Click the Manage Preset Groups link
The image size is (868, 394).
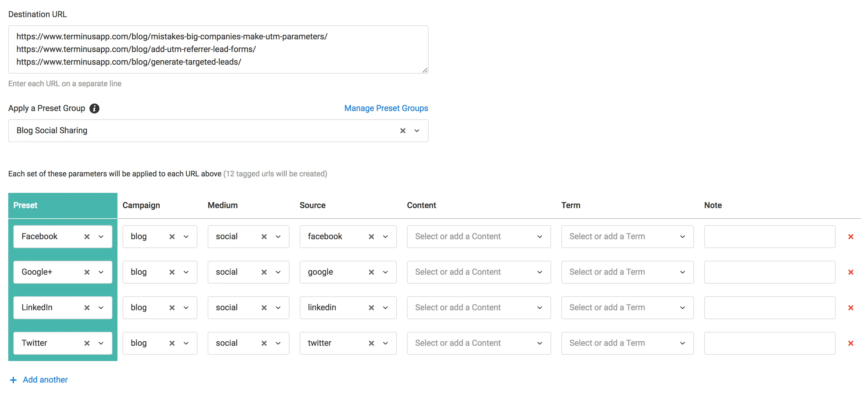(x=386, y=108)
